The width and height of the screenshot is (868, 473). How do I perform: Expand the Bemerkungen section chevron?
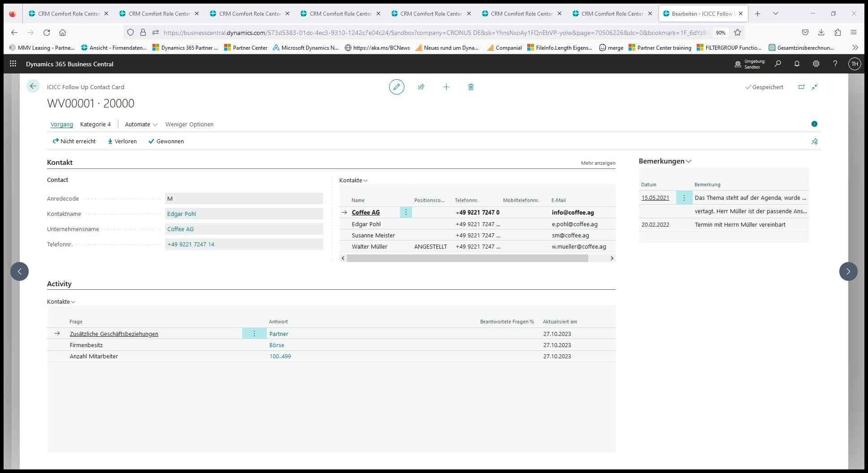(689, 161)
